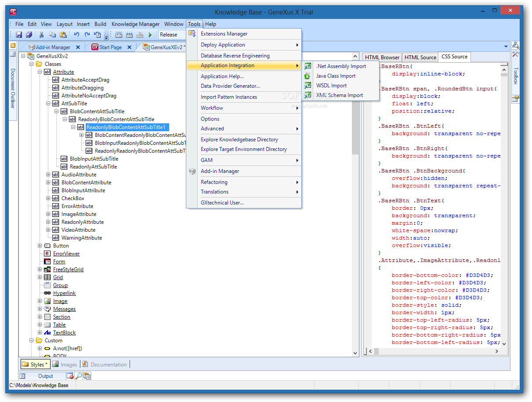Collapse the Custom folder node
Screen dimensions: 532x402
32,341
